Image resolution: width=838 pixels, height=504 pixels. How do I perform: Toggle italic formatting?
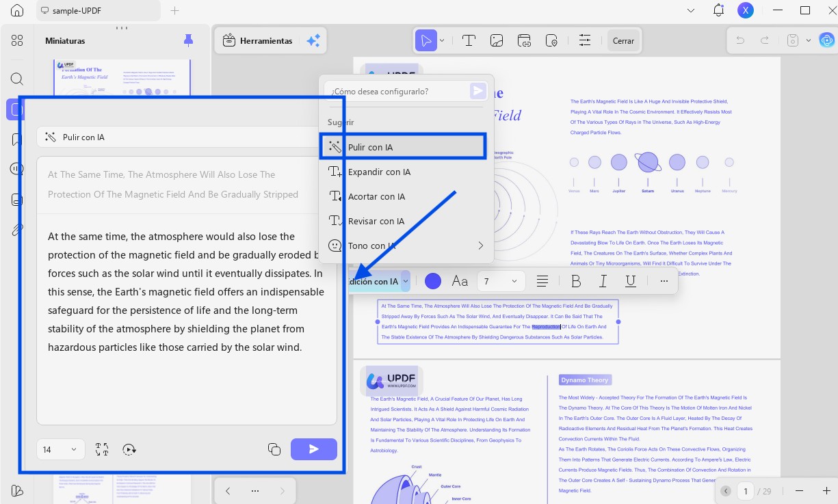pos(603,281)
